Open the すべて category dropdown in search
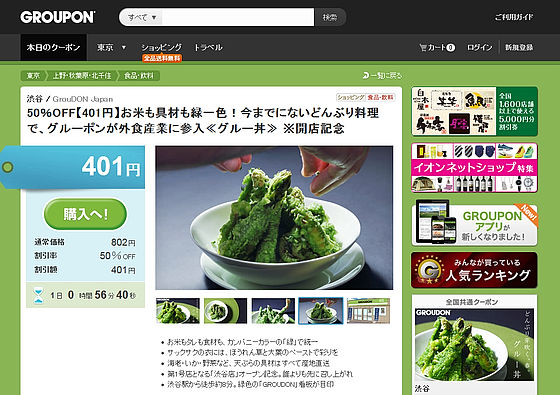560x395 pixels. tap(141, 17)
